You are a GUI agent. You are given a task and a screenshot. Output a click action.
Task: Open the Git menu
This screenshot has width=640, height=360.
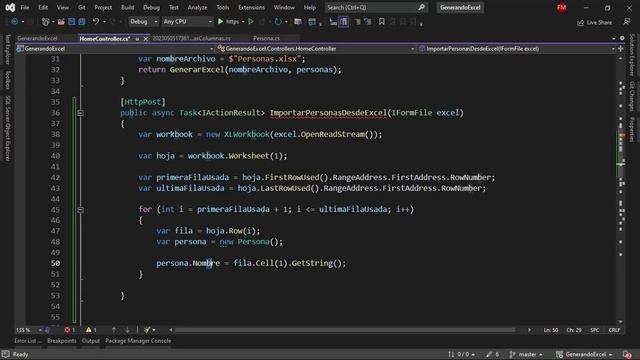82,7
